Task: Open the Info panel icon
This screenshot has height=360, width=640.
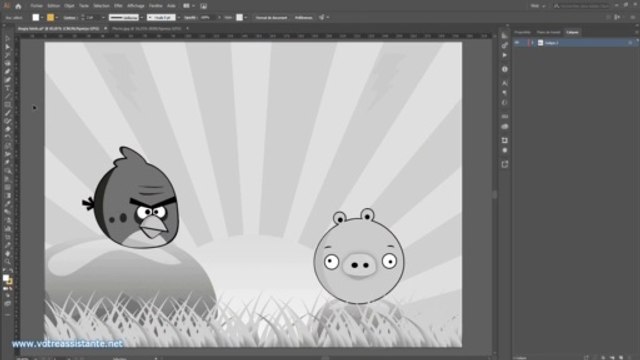Action: tap(505, 69)
